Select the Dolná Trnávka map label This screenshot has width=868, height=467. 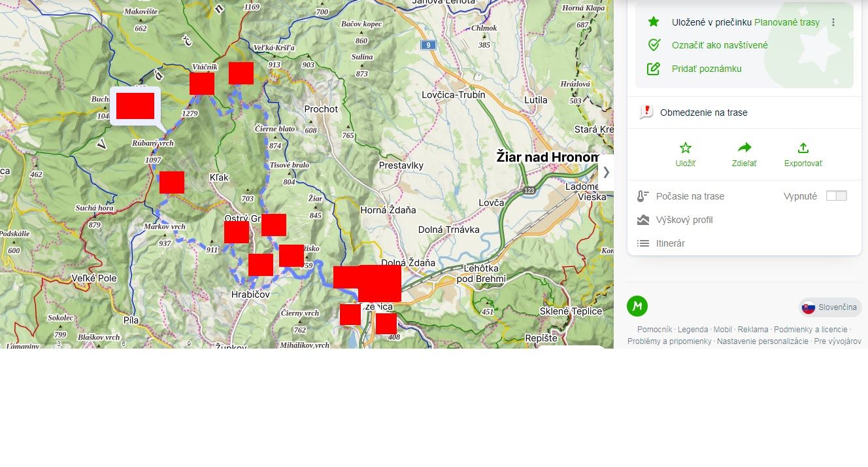point(449,230)
